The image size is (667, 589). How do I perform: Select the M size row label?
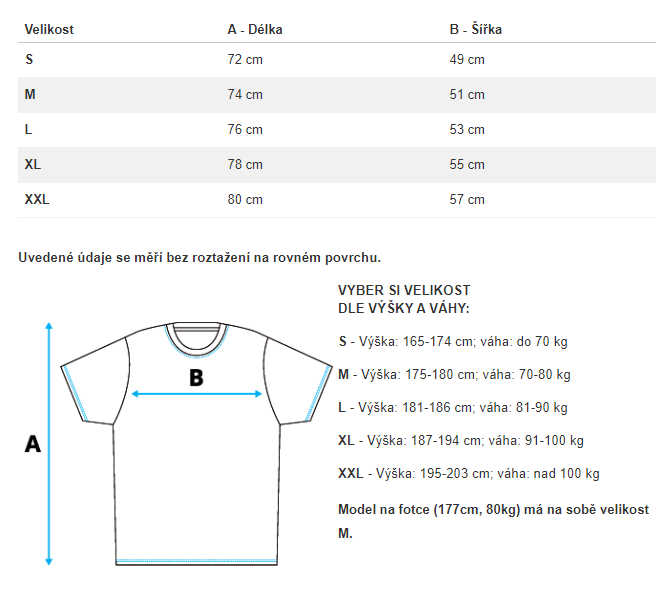point(30,94)
